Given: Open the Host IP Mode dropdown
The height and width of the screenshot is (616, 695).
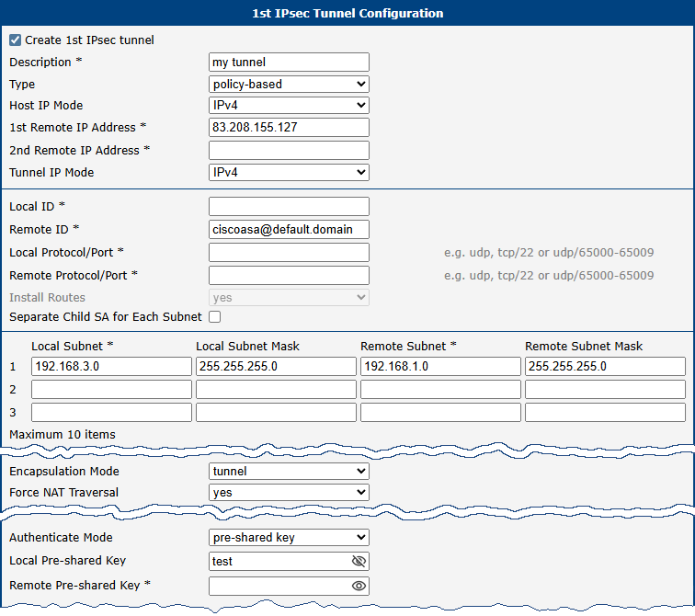Looking at the screenshot, I should click(x=289, y=105).
